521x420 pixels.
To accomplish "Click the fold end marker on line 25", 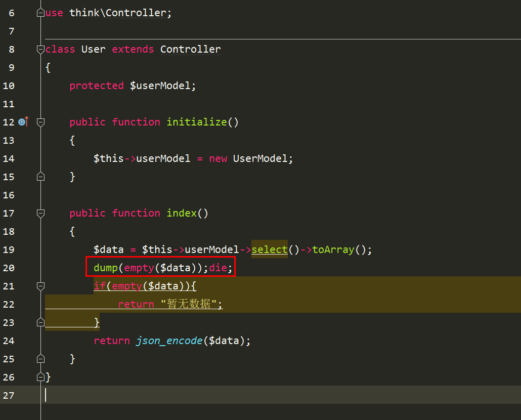I will pos(40,359).
